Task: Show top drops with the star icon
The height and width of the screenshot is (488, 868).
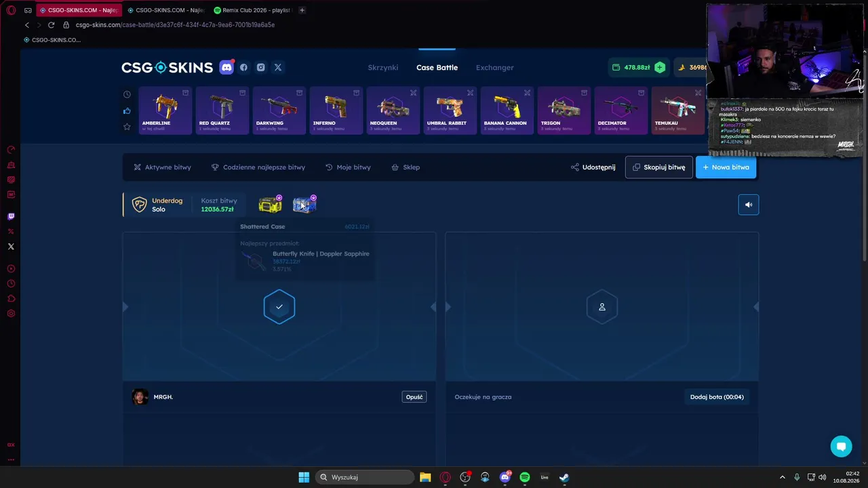Action: [127, 127]
